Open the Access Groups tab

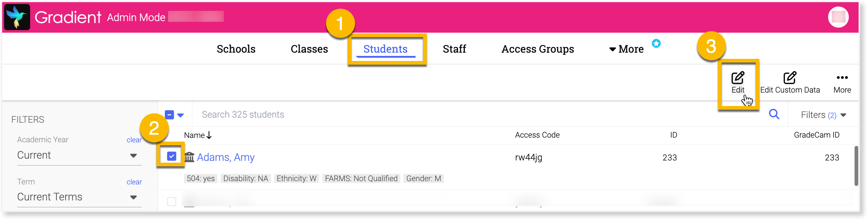pyautogui.click(x=538, y=49)
